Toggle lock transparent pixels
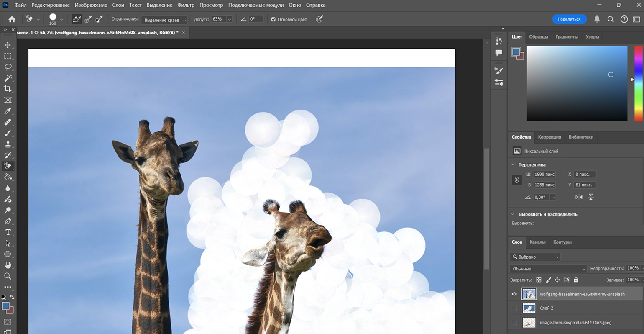The width and height of the screenshot is (644, 334). pyautogui.click(x=539, y=280)
